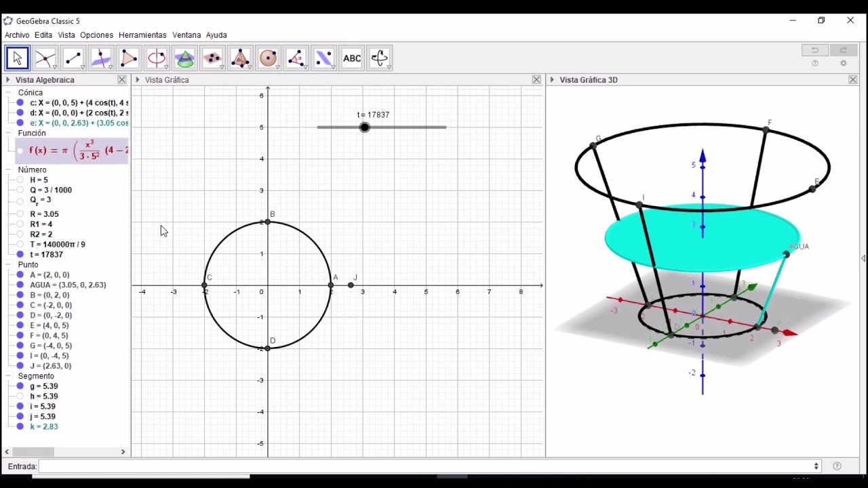Select the ABC text tool
The image size is (868, 488).
point(352,58)
